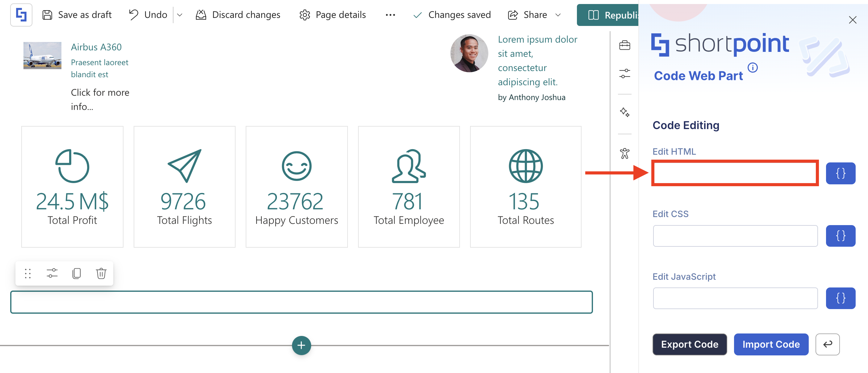Image resolution: width=868 pixels, height=373 pixels.
Task: Open web part properties sliders icon
Action: (52, 273)
